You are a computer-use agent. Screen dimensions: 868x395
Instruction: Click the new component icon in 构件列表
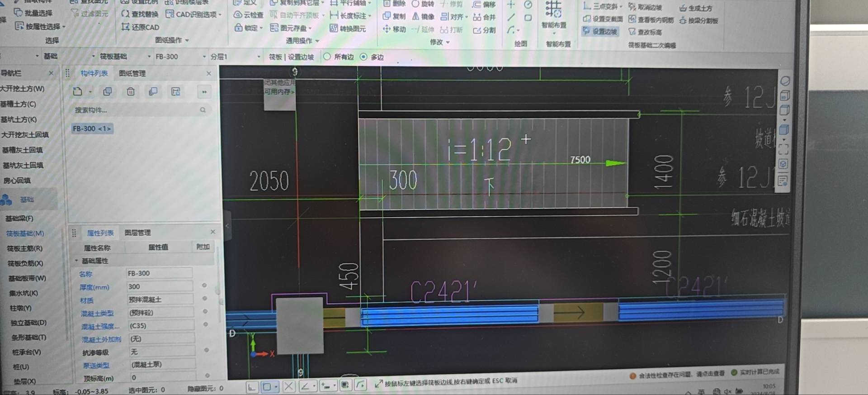click(x=78, y=91)
